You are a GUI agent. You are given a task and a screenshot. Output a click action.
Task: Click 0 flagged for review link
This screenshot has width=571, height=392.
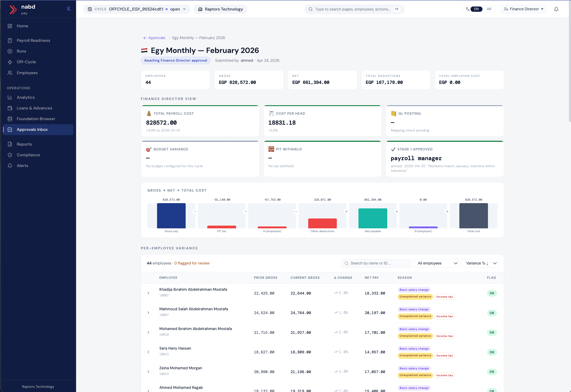(x=192, y=263)
